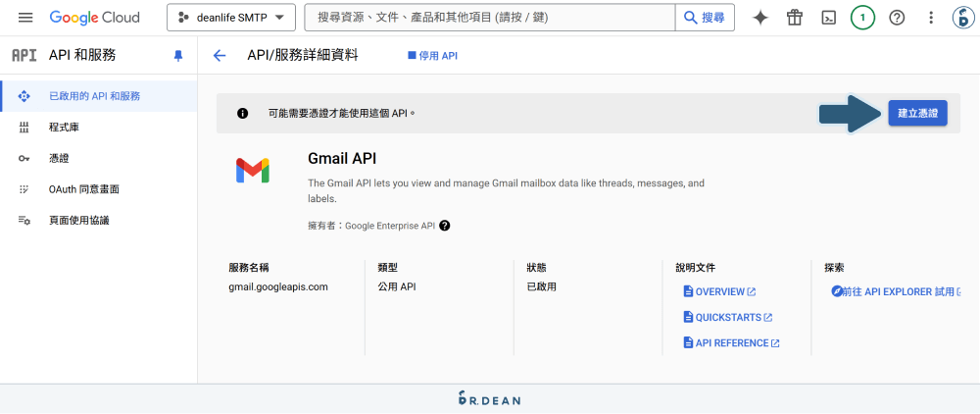Open the Gemini sparkle assistant icon

point(760,18)
